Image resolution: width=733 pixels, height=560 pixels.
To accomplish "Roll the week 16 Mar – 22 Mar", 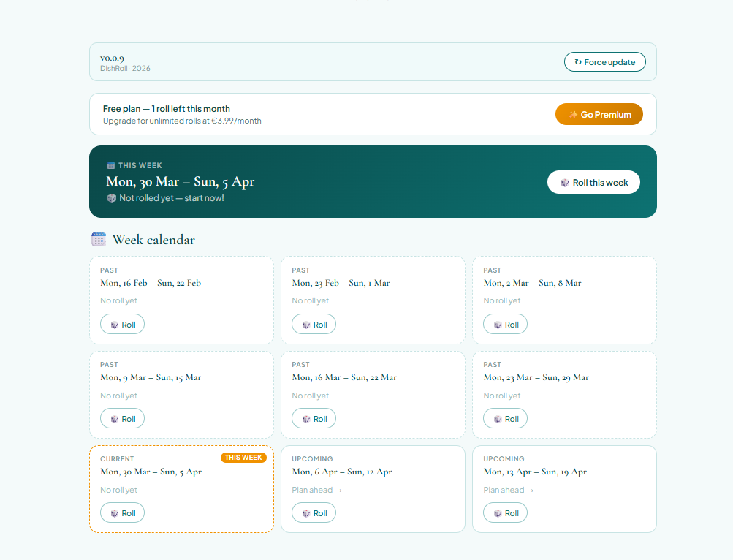I will tap(314, 419).
